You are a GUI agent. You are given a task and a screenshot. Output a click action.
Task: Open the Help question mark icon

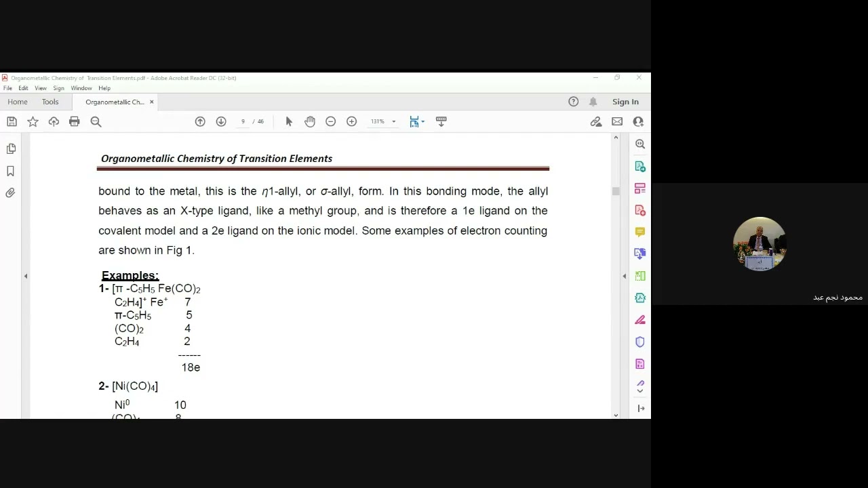[x=574, y=102]
